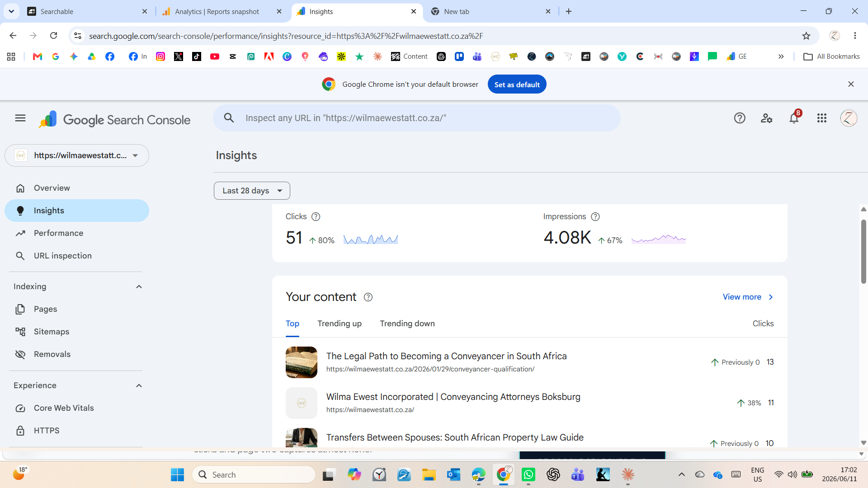Screen dimensions: 868x488
Task: Open a new browser tab
Action: pos(569,11)
